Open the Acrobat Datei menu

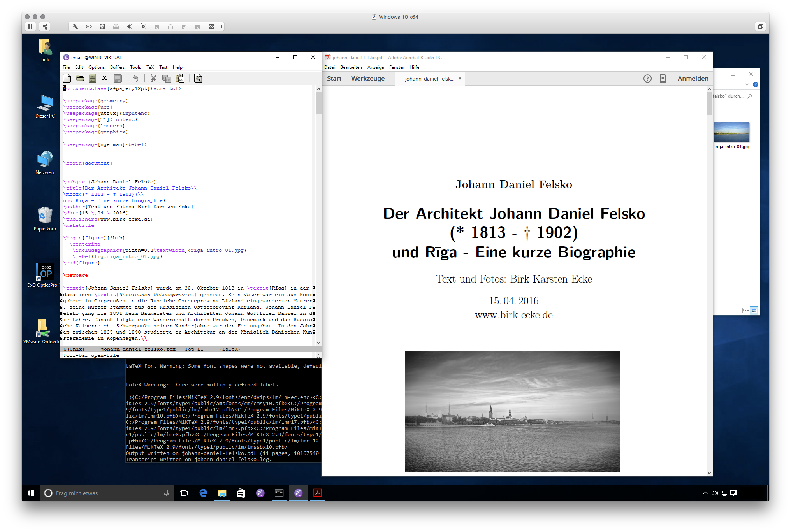[x=329, y=67]
